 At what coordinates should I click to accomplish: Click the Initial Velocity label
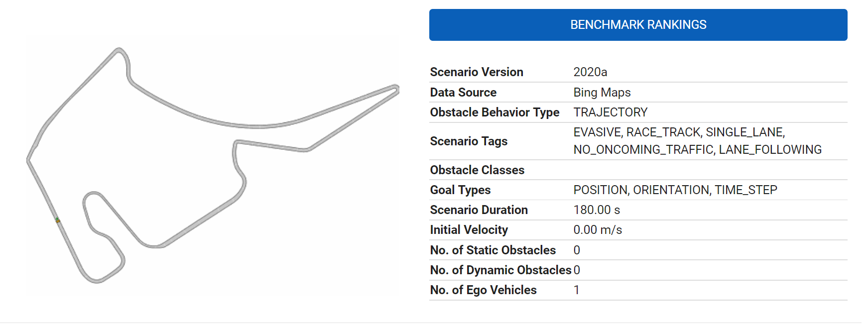coord(469,230)
